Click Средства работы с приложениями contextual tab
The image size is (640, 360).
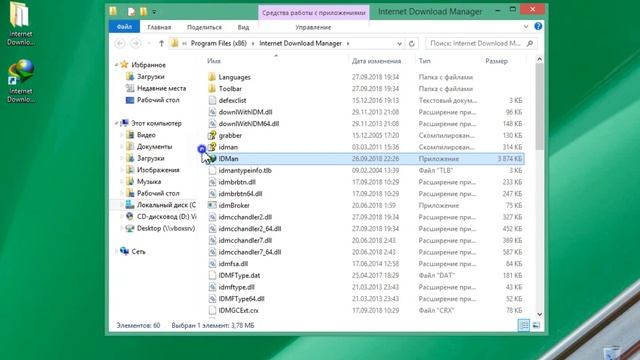[313, 13]
